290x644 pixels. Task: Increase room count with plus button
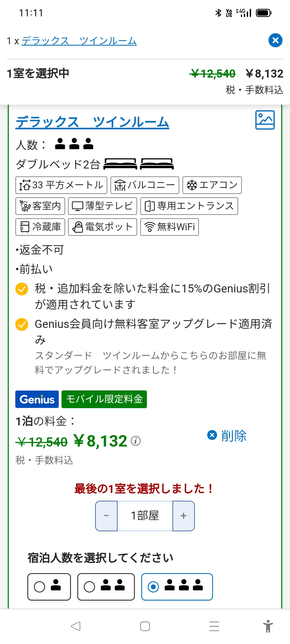(184, 516)
